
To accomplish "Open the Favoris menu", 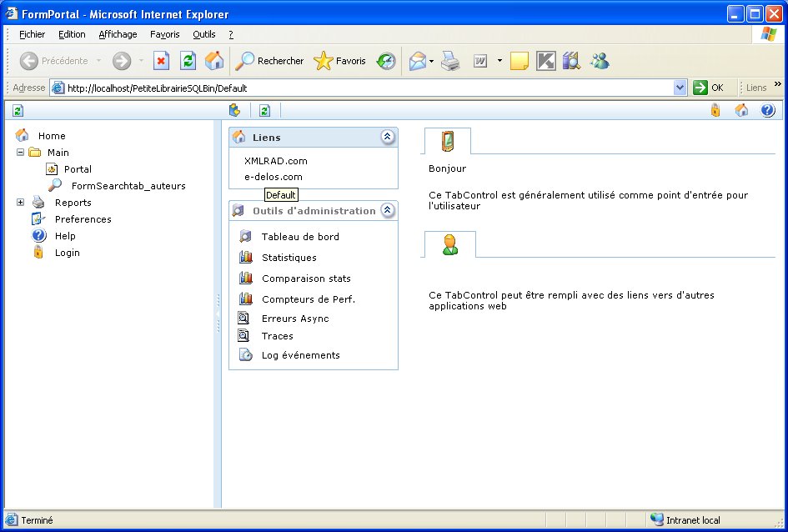I will 164,34.
